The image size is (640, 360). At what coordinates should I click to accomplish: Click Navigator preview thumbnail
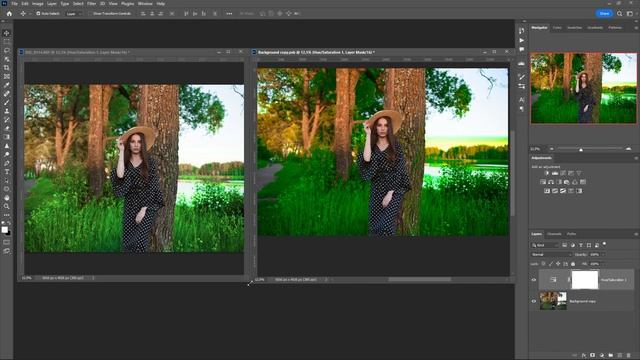coord(583,88)
